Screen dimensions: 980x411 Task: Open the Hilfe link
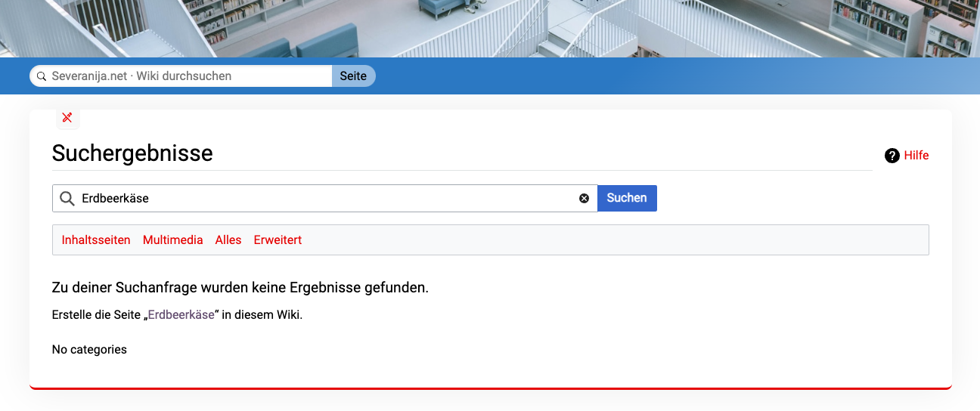point(916,156)
